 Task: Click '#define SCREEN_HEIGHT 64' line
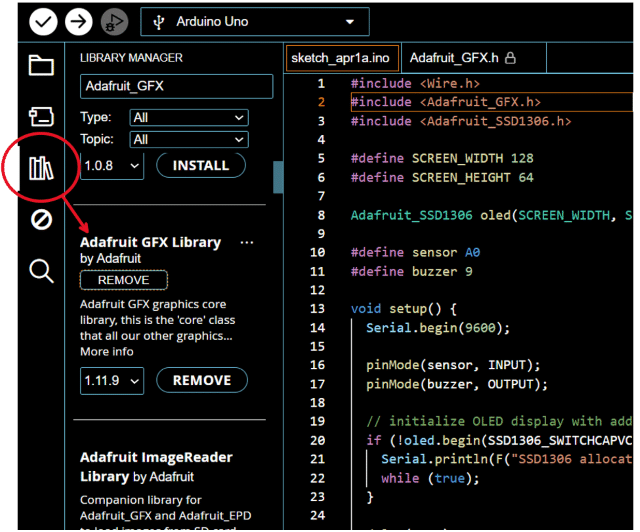pos(442,178)
